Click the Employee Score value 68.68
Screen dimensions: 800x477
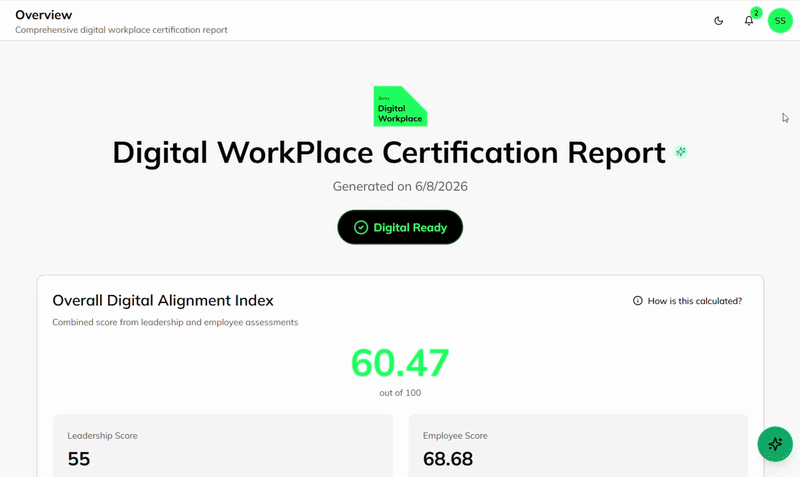coord(448,459)
